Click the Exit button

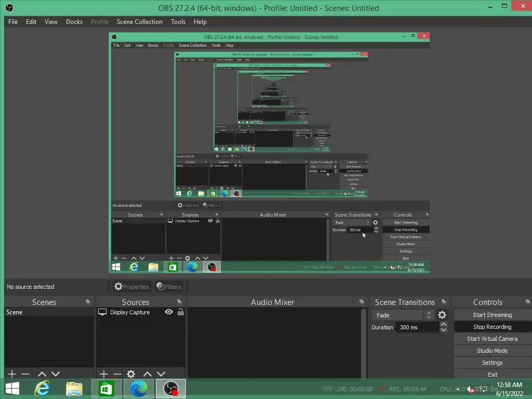tap(493, 375)
